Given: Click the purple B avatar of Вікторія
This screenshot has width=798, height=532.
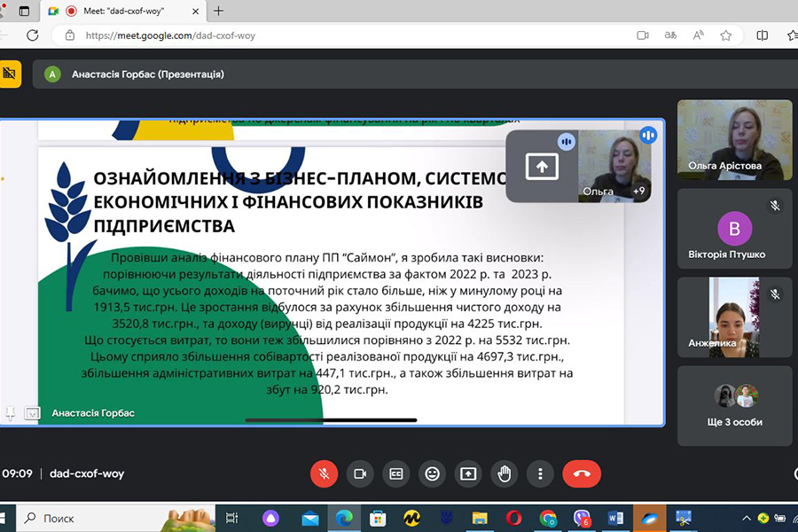Looking at the screenshot, I should 734,229.
